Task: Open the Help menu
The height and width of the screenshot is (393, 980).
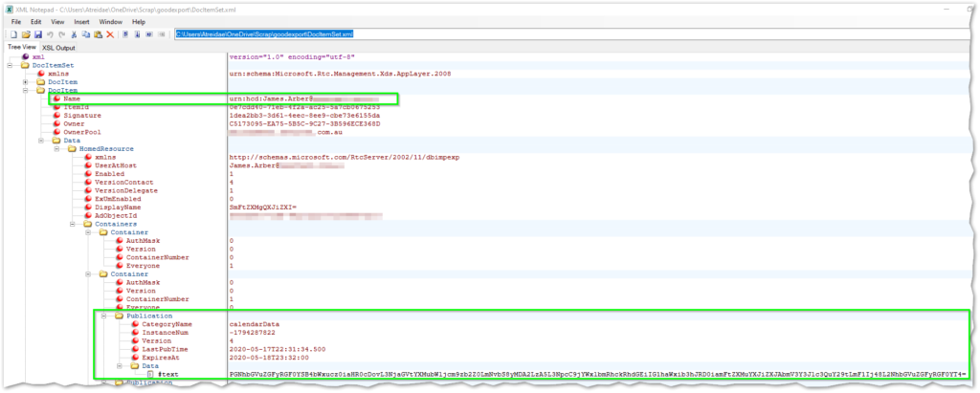Action: (138, 22)
